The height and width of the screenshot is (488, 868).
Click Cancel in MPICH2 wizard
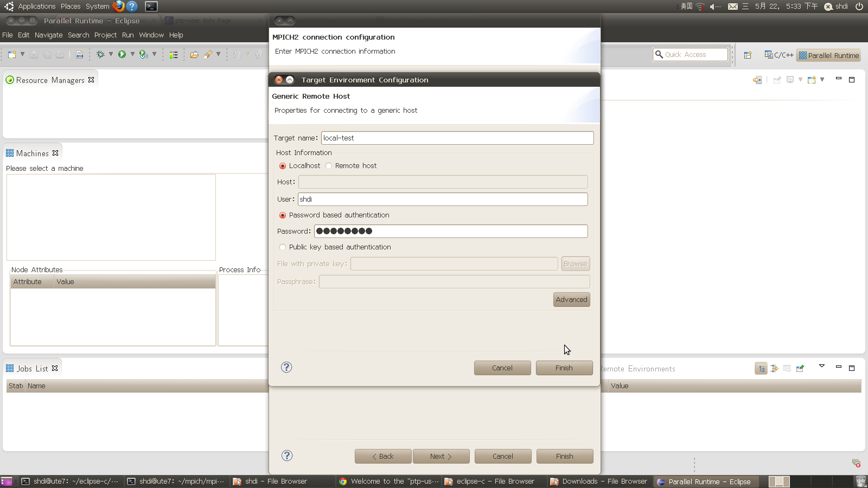[503, 456]
